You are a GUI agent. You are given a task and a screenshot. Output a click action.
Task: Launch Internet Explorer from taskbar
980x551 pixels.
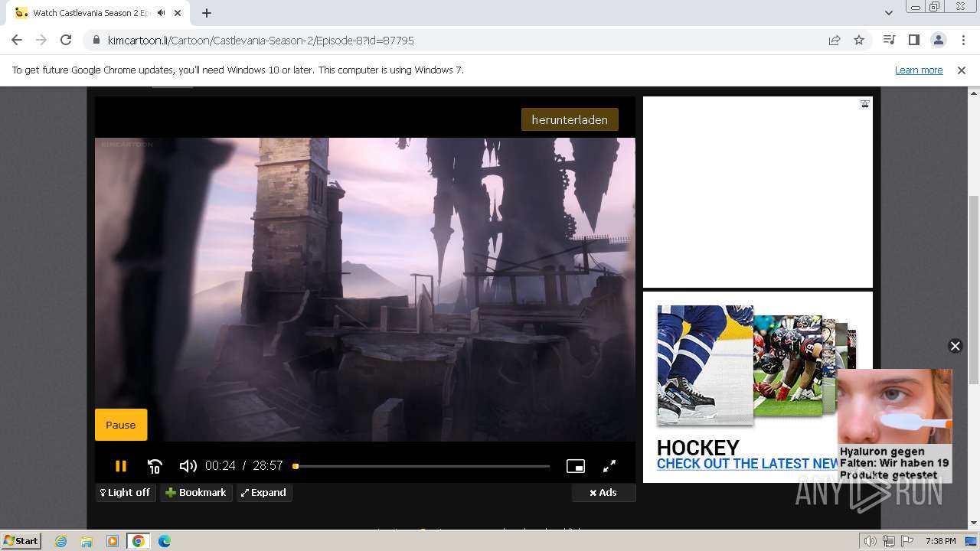pos(61,541)
